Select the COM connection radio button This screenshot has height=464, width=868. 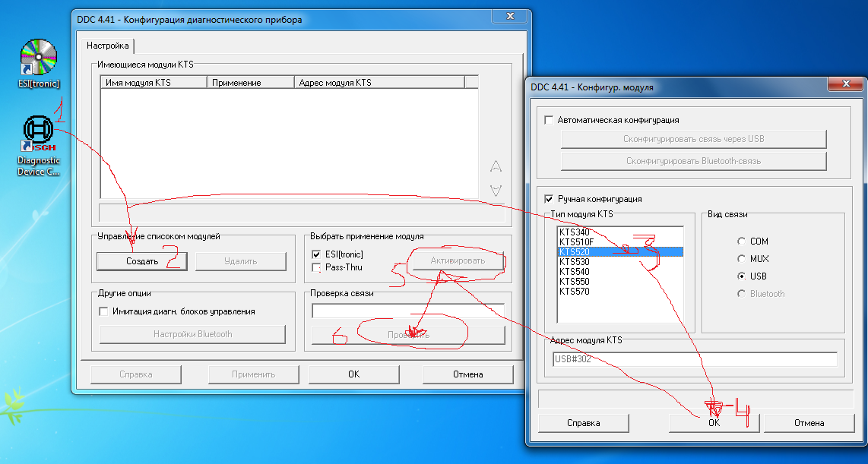click(741, 241)
